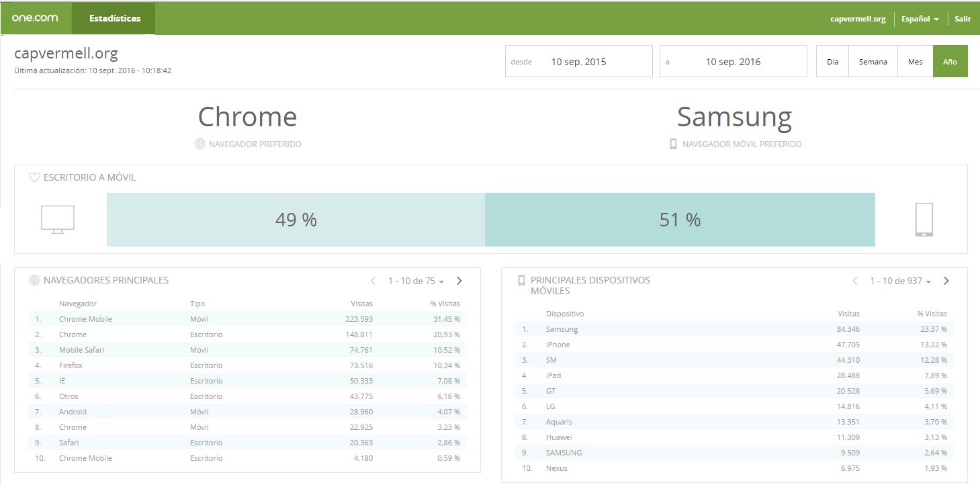Select the 'Aquaris' device row
Screen dimensions: 980x489
[734, 422]
